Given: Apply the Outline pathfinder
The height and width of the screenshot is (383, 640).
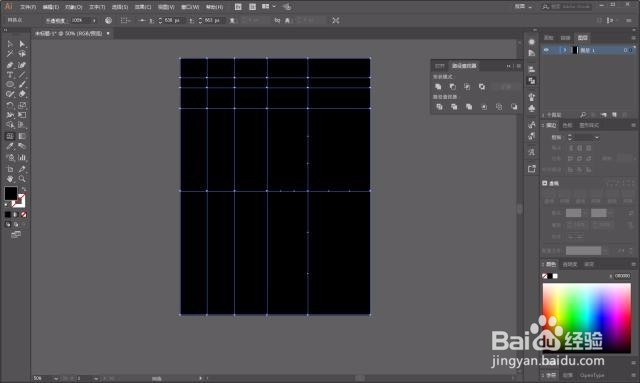Looking at the screenshot, I should pyautogui.click(x=499, y=107).
